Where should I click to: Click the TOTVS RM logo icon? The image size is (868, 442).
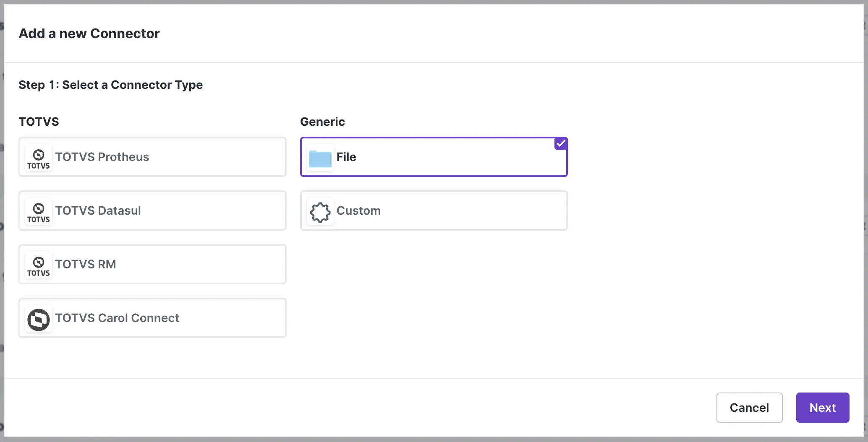[x=39, y=265]
